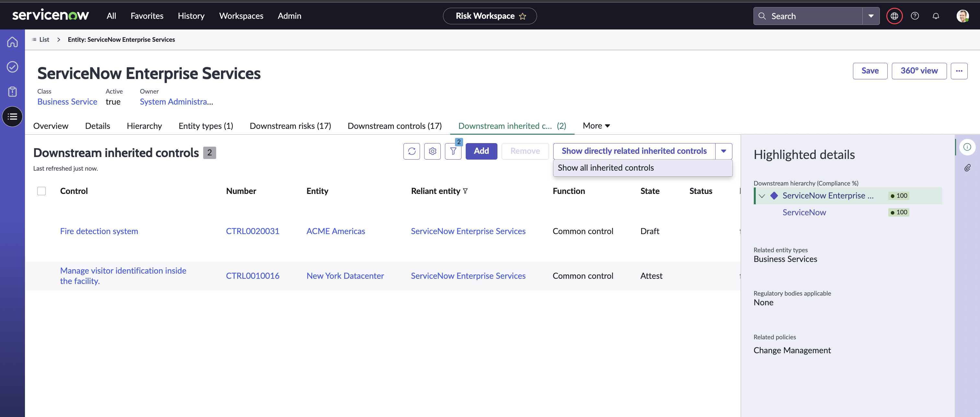
Task: Expand the More tabs dropdown
Action: (x=596, y=126)
